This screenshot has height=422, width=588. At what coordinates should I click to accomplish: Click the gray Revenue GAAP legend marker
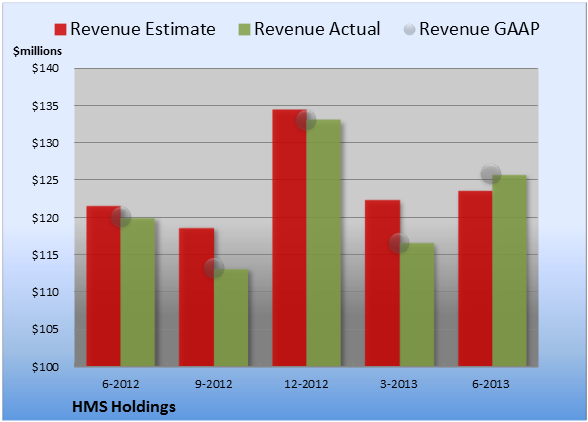(x=410, y=30)
